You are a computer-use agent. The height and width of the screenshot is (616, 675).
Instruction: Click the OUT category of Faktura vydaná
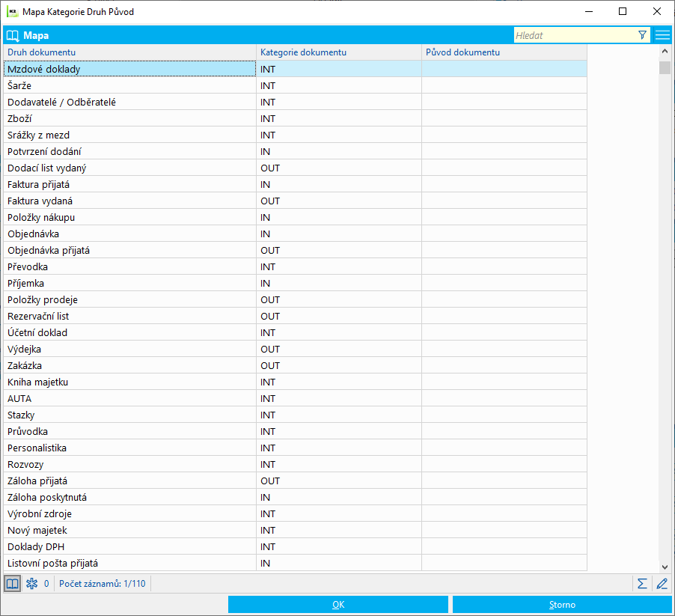click(339, 201)
